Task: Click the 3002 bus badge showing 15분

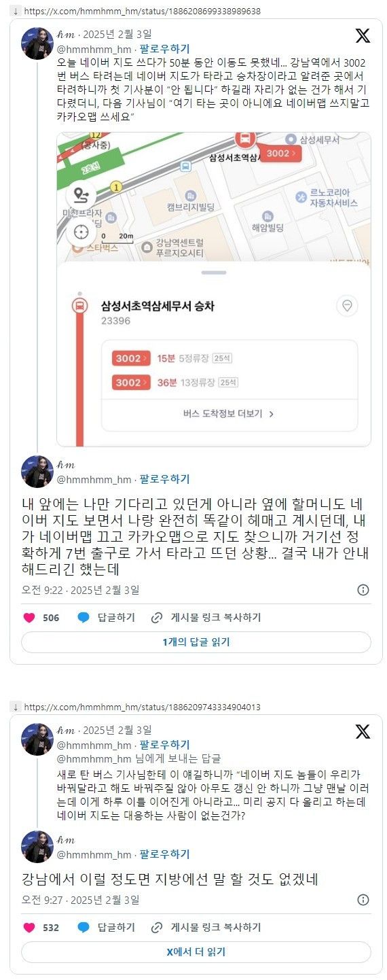Action: [130, 358]
